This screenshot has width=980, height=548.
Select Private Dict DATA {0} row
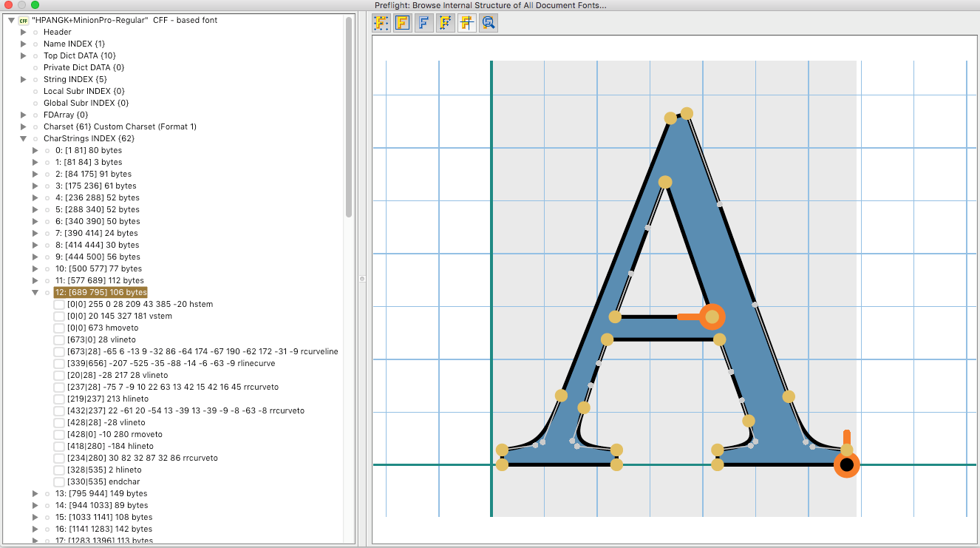coord(84,67)
